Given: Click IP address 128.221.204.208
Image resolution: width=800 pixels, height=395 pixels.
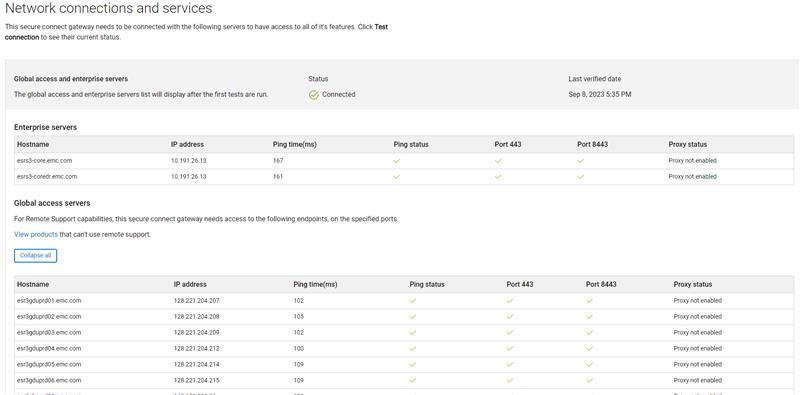Looking at the screenshot, I should point(196,317).
